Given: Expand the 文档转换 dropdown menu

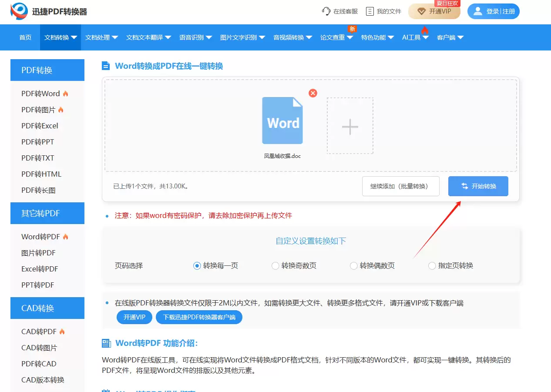Looking at the screenshot, I should click(x=60, y=37).
